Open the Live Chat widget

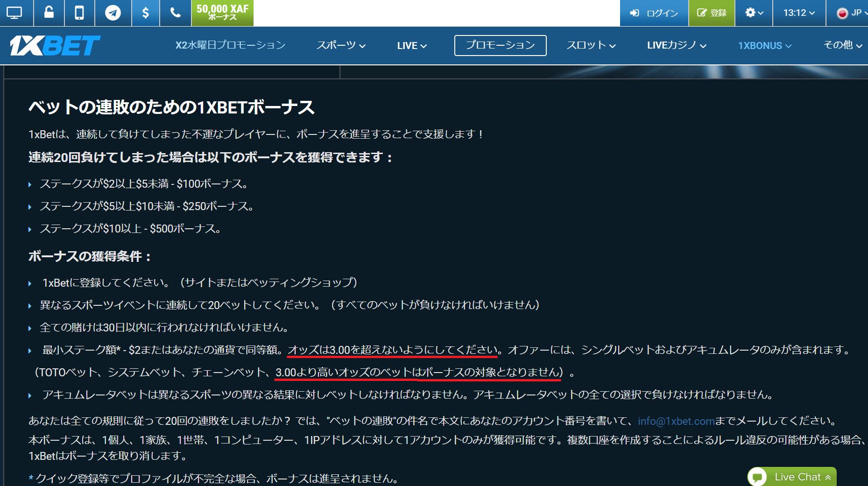tap(792, 477)
